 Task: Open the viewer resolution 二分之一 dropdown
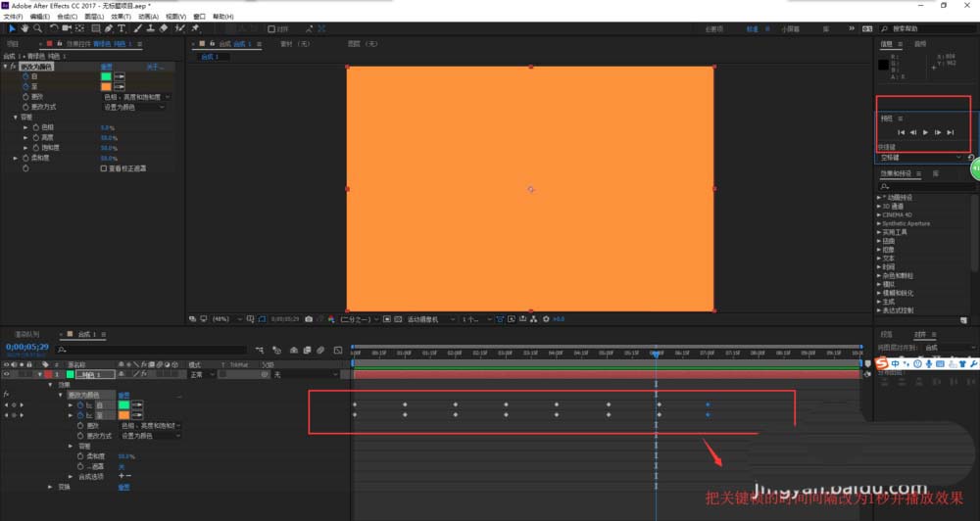pos(360,319)
